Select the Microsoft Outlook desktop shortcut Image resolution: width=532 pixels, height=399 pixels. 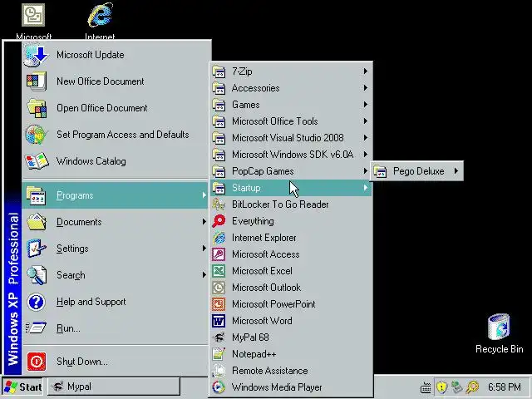(x=33, y=20)
